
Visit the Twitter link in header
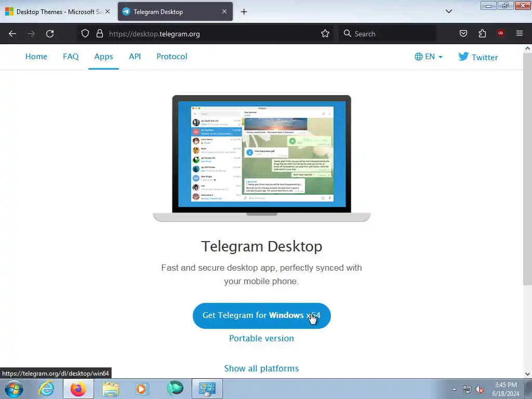click(x=478, y=57)
